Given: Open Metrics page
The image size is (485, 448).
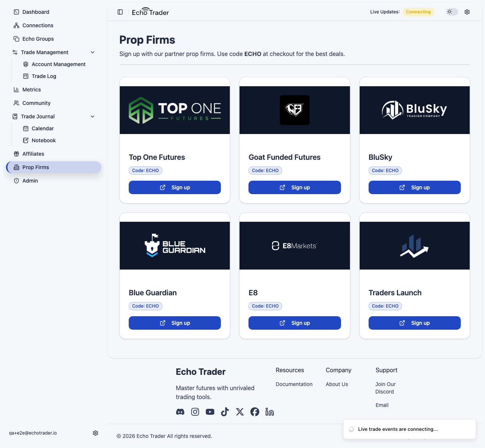Looking at the screenshot, I should [54, 90].
